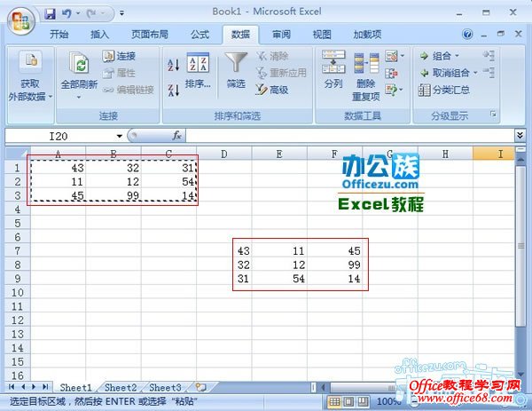Go to the 加载项 tab
Viewport: 532px width, 411px height.
click(367, 35)
